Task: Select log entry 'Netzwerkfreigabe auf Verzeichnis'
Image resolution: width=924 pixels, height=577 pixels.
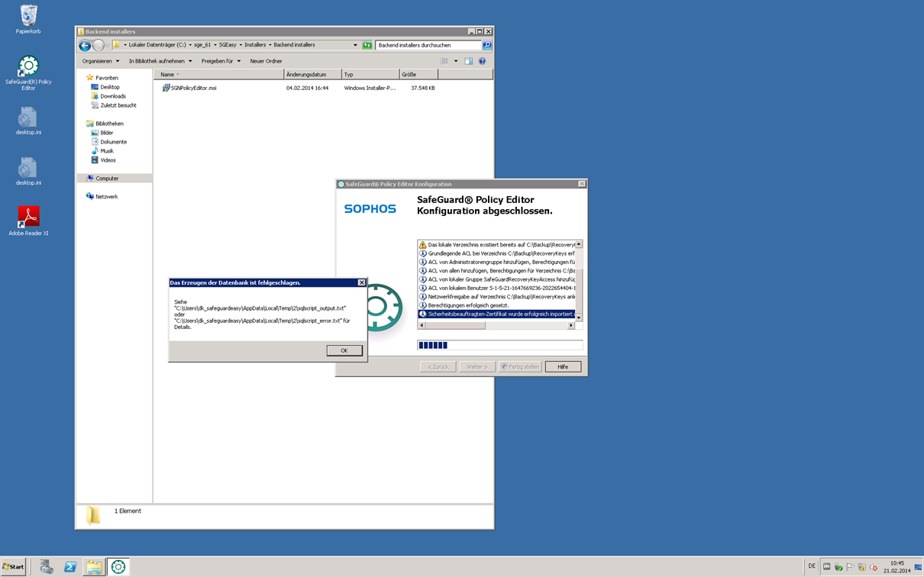Action: (496, 297)
